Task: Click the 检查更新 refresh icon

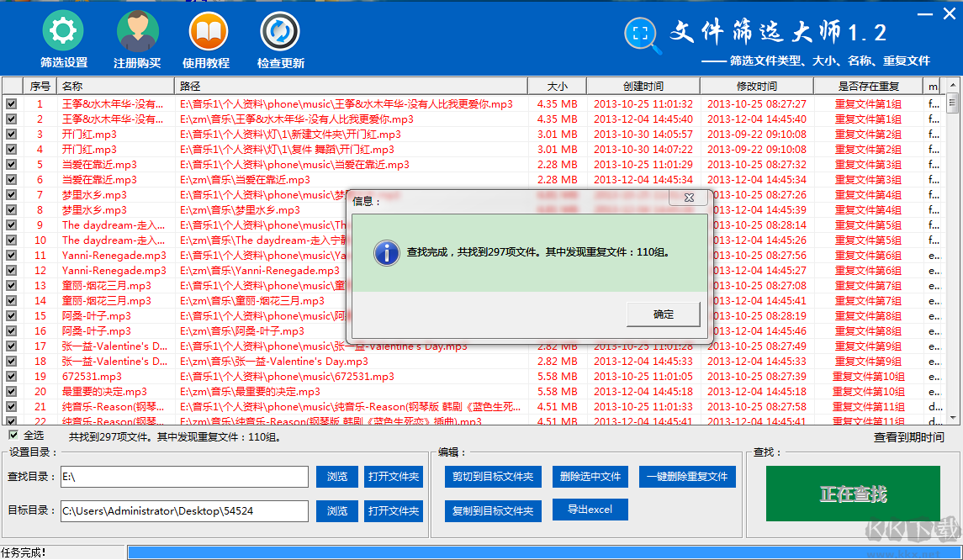Action: [280, 31]
